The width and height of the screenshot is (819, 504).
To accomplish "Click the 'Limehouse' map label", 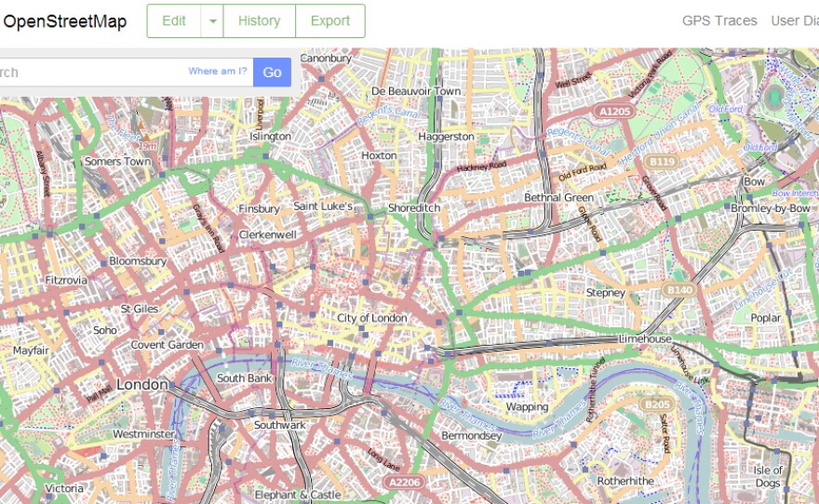I will pos(645,339).
